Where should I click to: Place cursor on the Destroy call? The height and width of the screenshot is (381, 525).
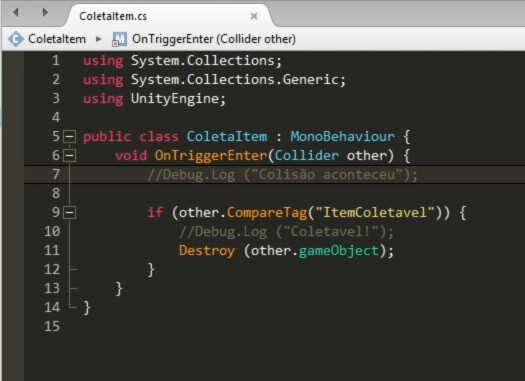click(x=207, y=250)
